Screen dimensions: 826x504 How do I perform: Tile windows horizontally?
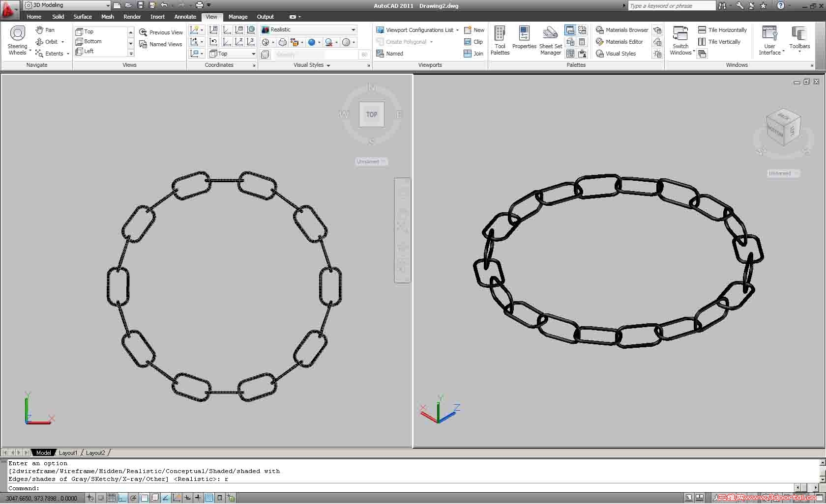(722, 30)
